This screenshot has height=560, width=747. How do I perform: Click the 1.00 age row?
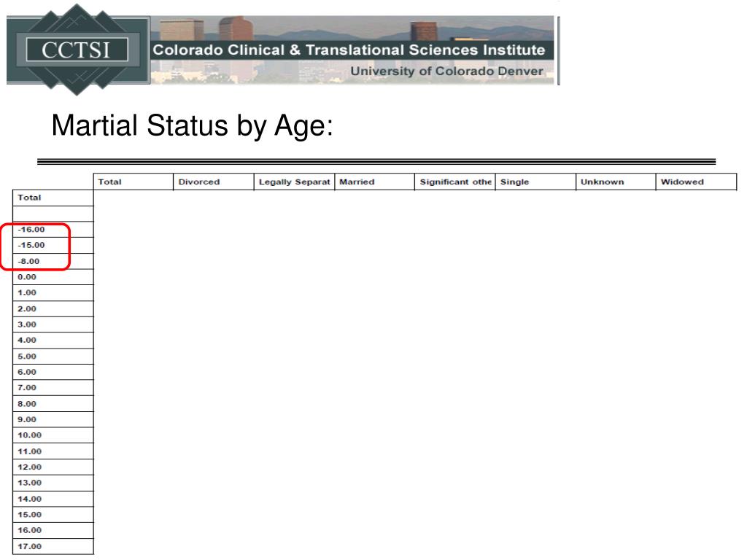pos(53,293)
